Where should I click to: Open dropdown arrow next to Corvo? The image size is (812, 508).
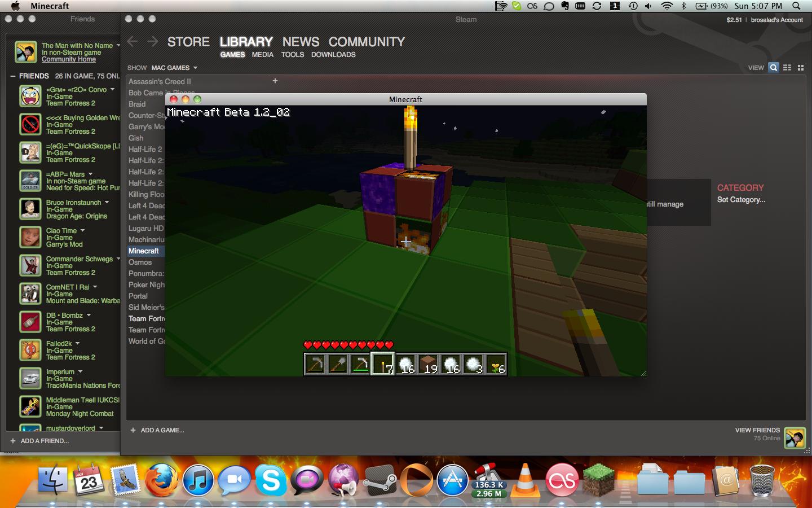[x=112, y=89]
